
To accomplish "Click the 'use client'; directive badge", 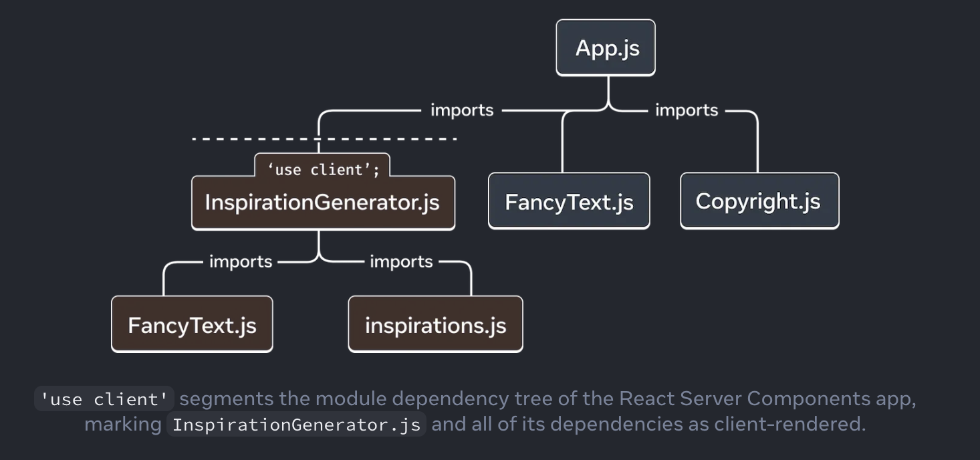I will pos(324,169).
